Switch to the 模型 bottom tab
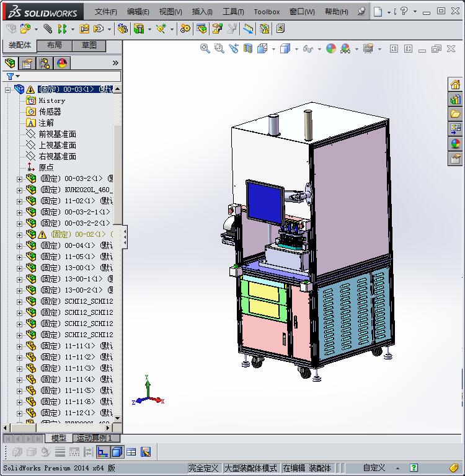Image resolution: width=465 pixels, height=476 pixels. click(59, 438)
